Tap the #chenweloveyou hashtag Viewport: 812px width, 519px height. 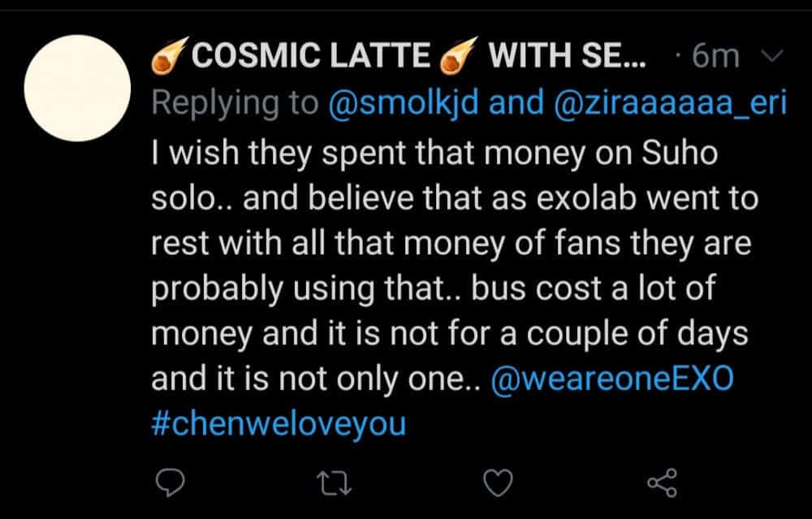coord(279,426)
